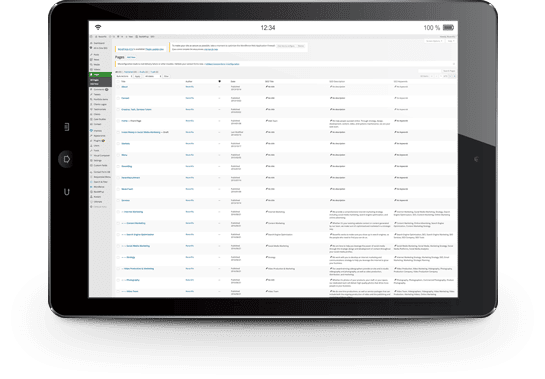Image resolution: width=545 pixels, height=379 pixels.
Task: Check the About page row checkbox
Action: point(118,87)
